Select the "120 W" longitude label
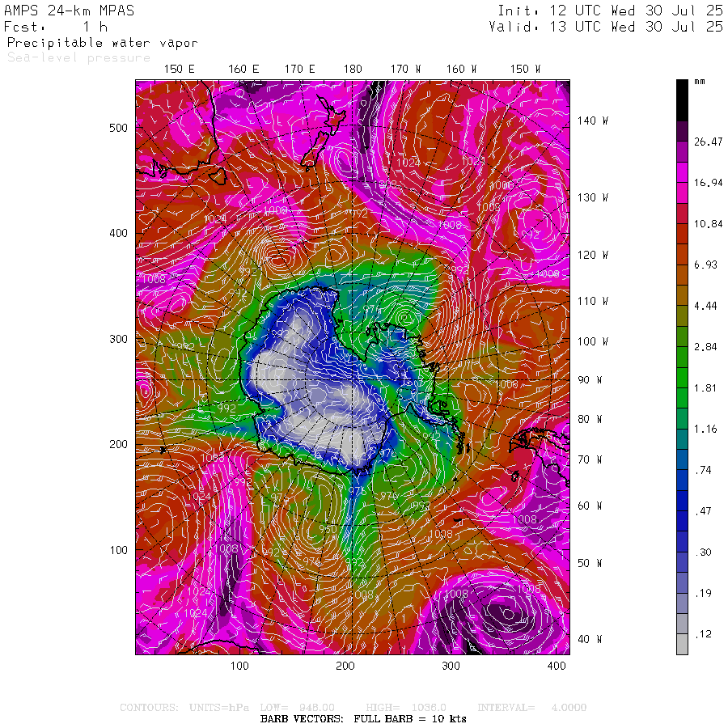Viewport: 728px width, 728px height. (x=592, y=255)
